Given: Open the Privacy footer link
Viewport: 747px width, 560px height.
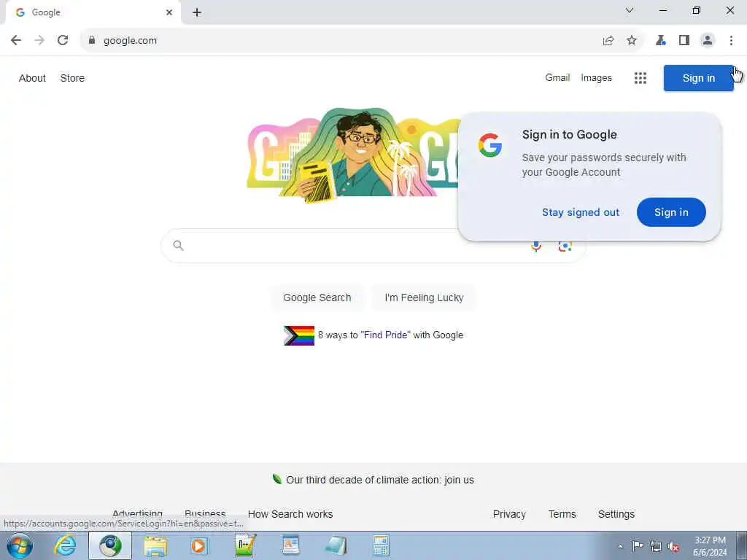Looking at the screenshot, I should point(509,514).
